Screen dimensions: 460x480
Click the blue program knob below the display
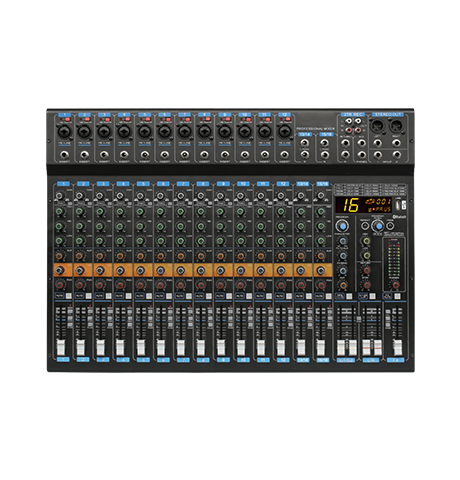coord(342,227)
